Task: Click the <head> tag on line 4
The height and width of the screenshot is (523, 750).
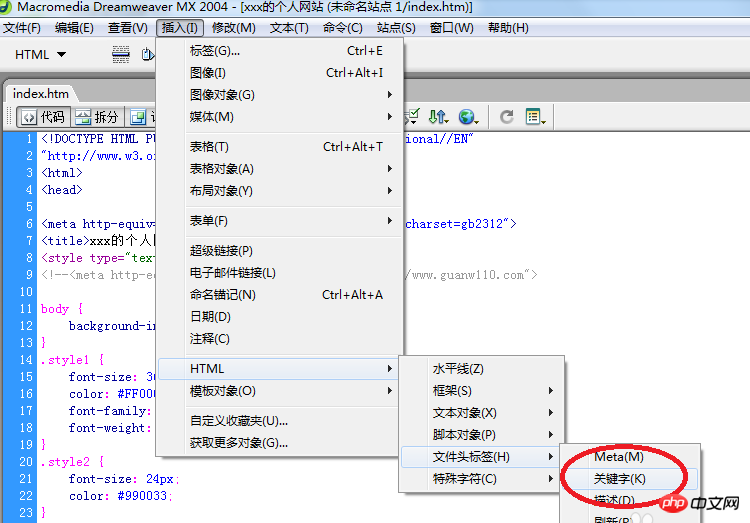Action: (62, 190)
